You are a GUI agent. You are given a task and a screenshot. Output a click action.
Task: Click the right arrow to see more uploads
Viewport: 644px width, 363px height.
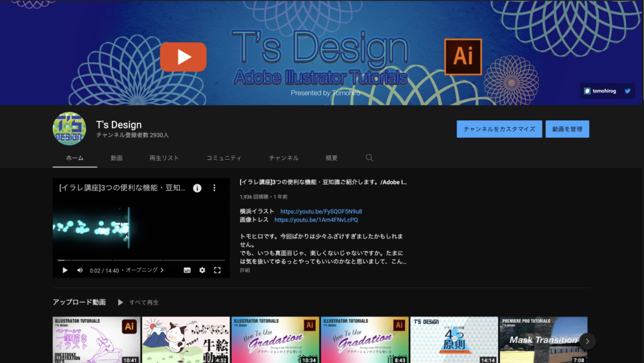point(587,340)
